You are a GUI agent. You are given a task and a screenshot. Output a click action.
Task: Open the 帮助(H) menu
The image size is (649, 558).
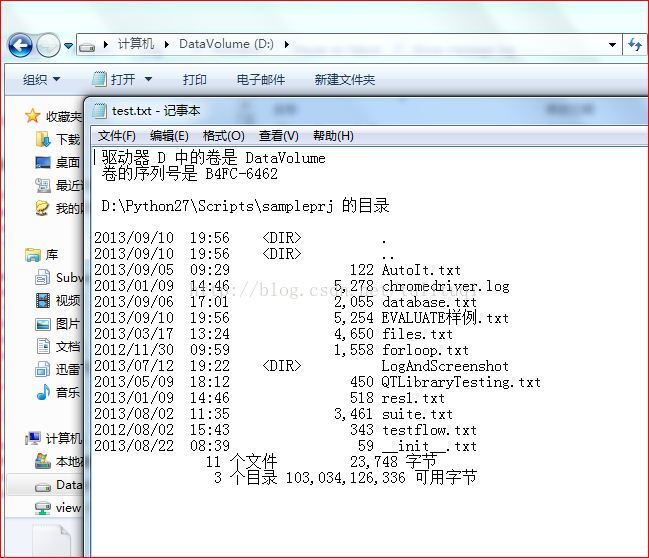point(333,136)
